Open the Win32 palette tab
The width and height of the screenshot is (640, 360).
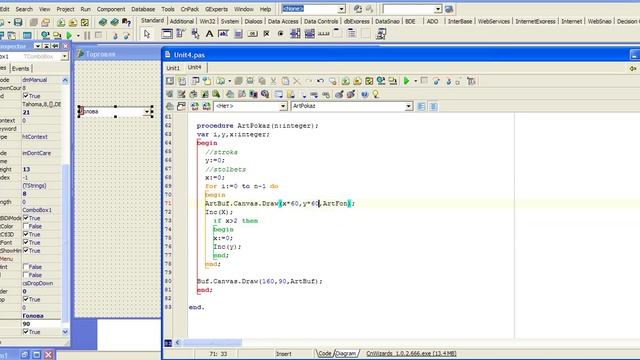(207, 21)
